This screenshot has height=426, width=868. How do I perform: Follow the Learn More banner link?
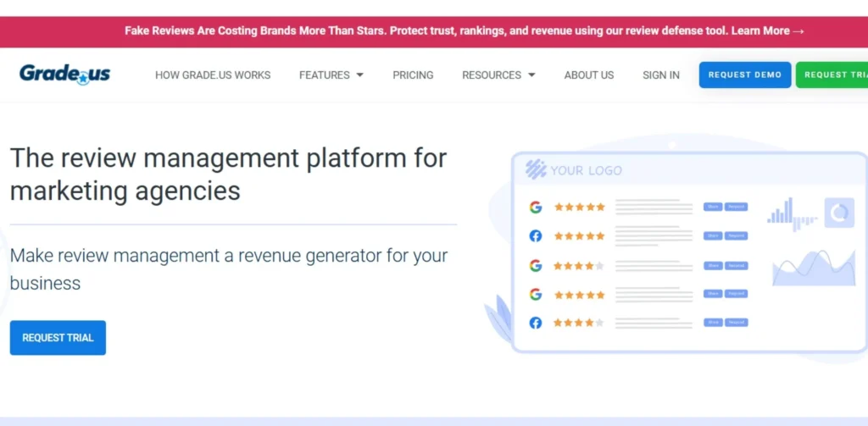click(767, 31)
